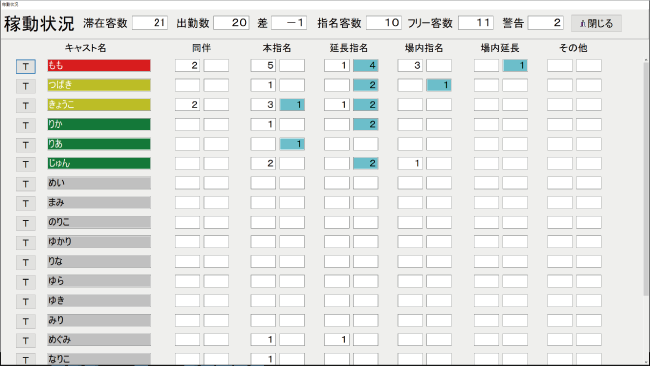The height and width of the screenshot is (366, 651).
Task: Click じゅん's 場内指名 cell showing 1
Action: tap(410, 163)
